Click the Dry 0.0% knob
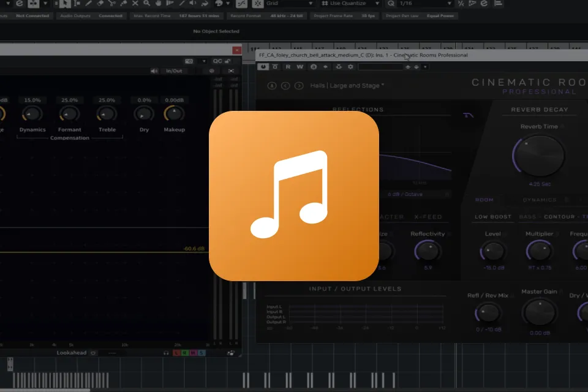Screen dimensions: 588x392 144,114
